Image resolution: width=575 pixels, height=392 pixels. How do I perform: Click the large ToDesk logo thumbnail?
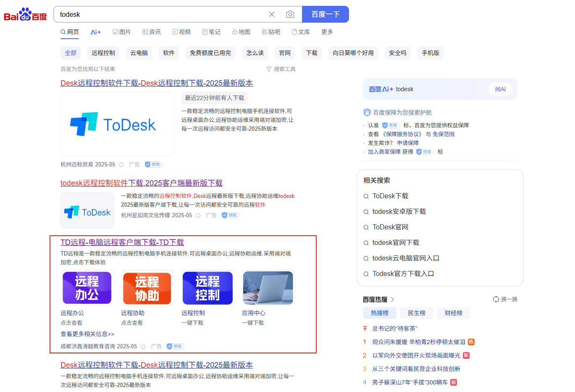[x=118, y=124]
